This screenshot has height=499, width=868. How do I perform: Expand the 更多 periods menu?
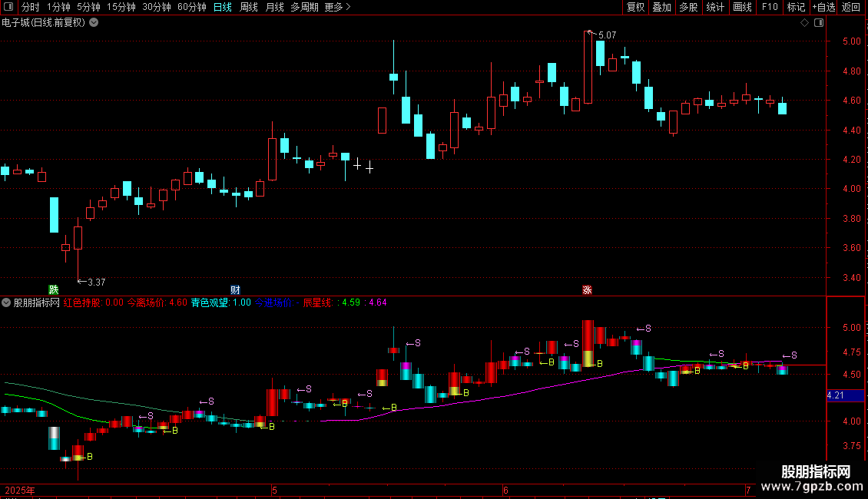click(337, 7)
